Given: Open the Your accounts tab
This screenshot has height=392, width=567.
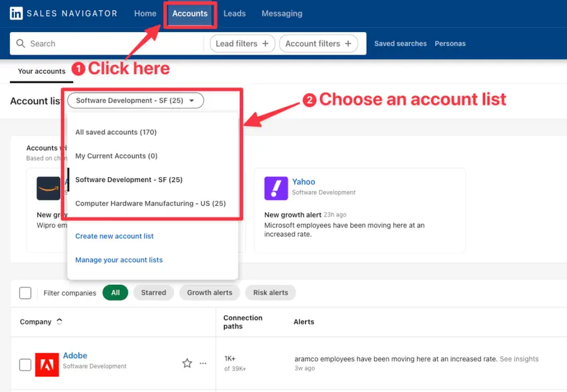Looking at the screenshot, I should point(41,71).
